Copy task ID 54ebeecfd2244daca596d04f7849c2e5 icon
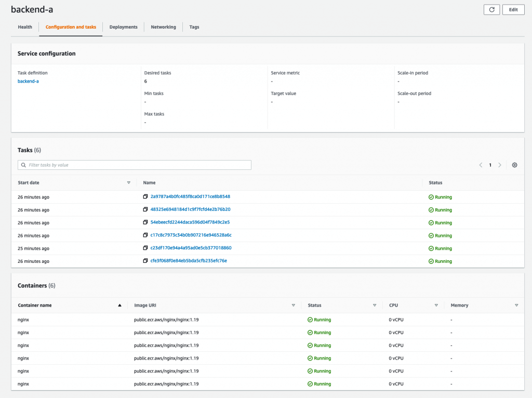This screenshot has width=532, height=398. point(146,222)
